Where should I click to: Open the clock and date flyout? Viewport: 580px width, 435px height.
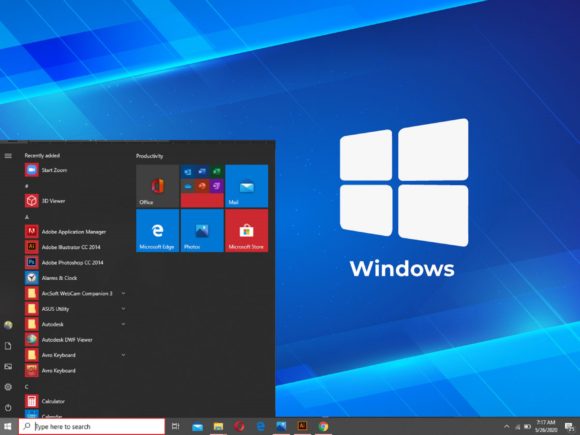pos(546,426)
